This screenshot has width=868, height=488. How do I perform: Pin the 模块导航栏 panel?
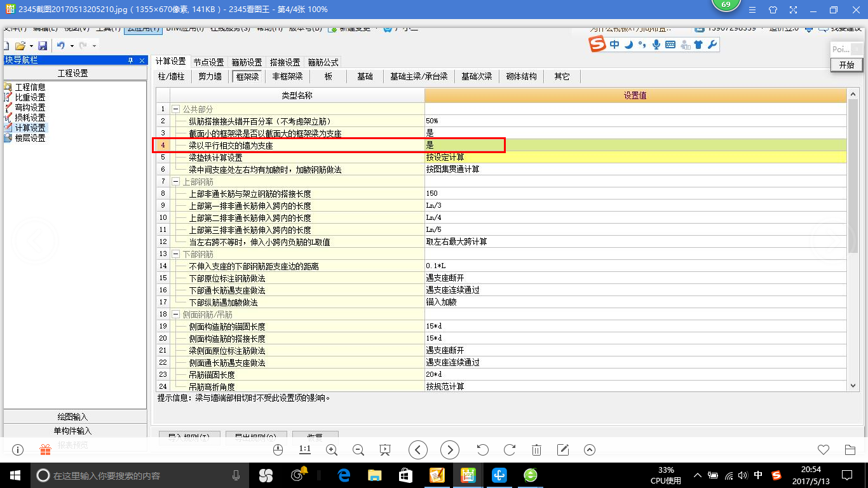130,60
